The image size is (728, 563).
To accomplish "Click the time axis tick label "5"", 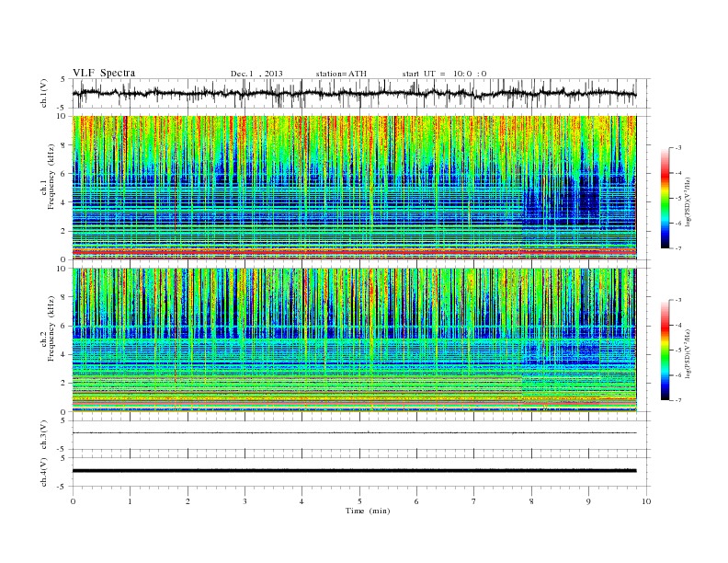I will [x=359, y=501].
